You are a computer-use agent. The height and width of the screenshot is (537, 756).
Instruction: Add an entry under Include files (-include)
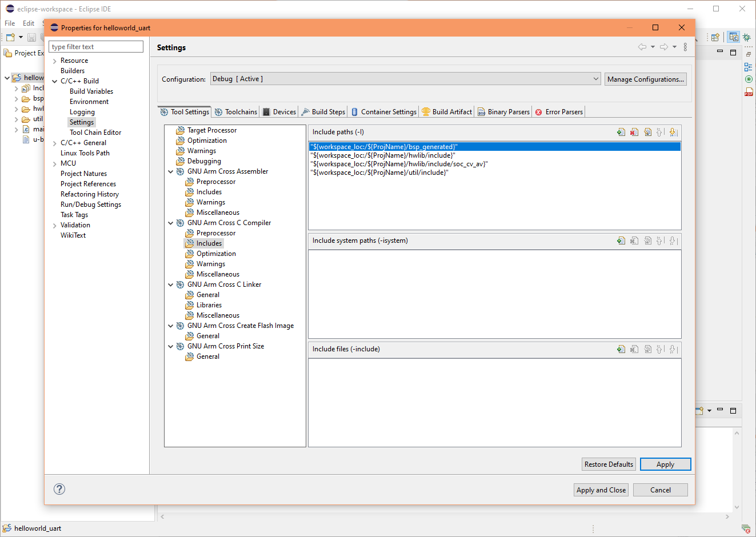(x=621, y=349)
